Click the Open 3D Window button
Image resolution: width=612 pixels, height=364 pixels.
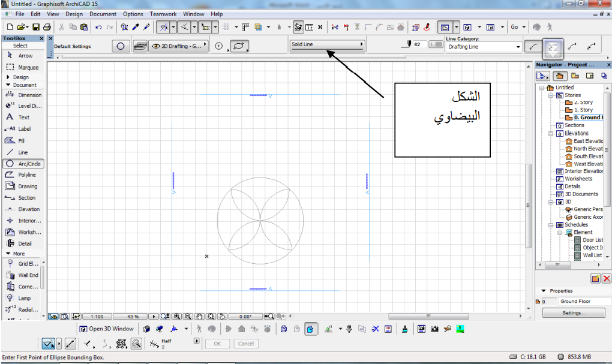click(x=106, y=328)
